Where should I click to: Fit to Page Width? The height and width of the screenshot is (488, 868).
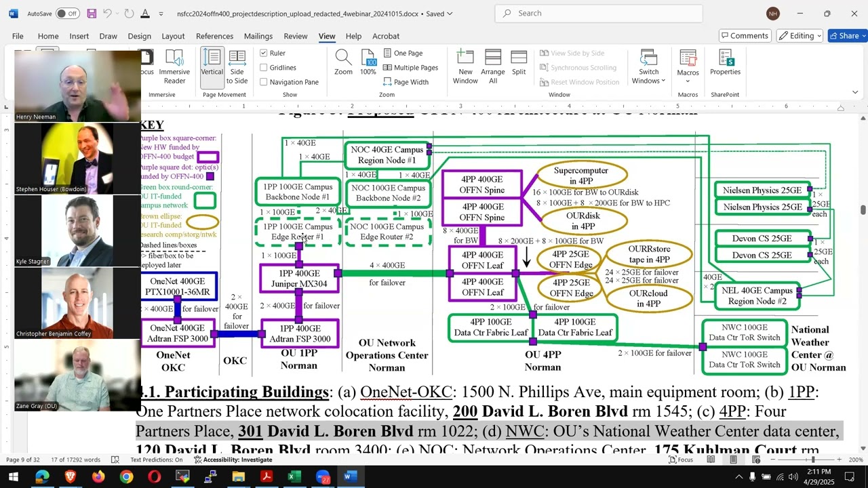click(x=406, y=82)
